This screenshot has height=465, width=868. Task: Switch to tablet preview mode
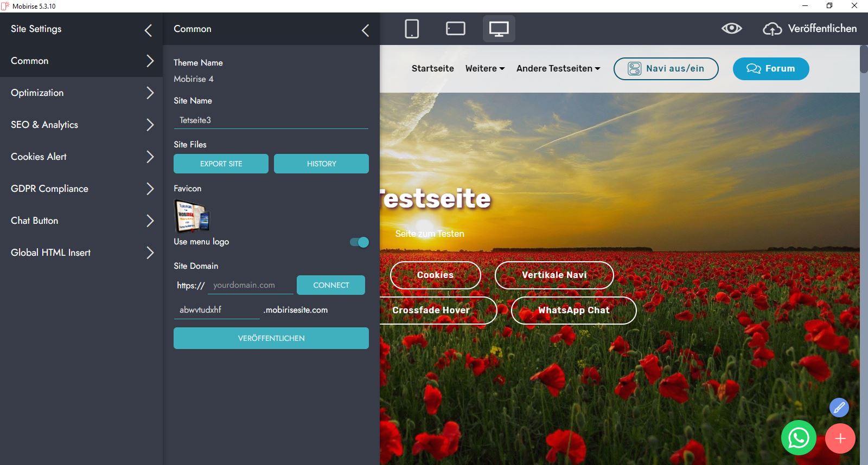coord(455,29)
